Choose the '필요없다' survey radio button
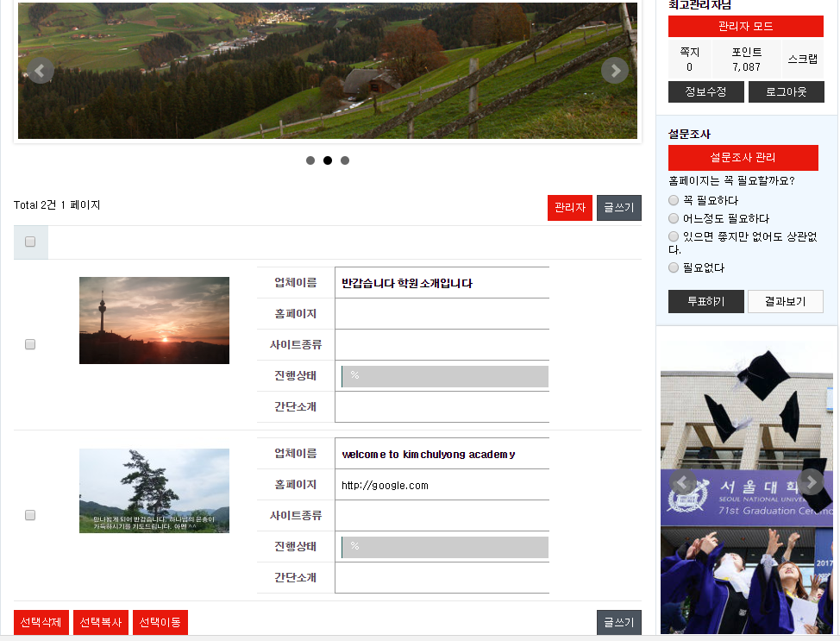Image resolution: width=840 pixels, height=641 pixels. (674, 267)
